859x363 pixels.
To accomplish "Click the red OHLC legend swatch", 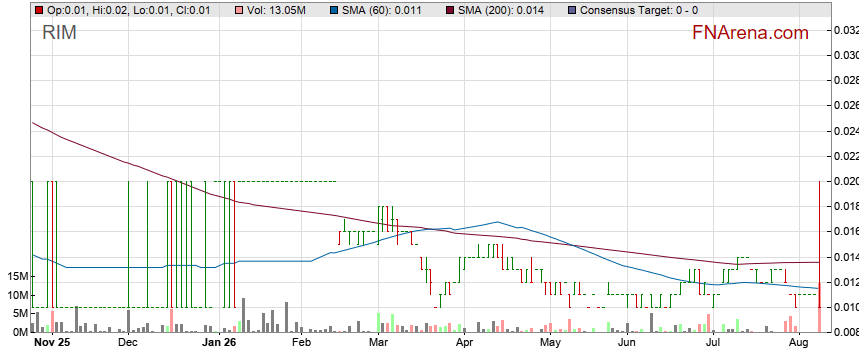I will [x=38, y=10].
